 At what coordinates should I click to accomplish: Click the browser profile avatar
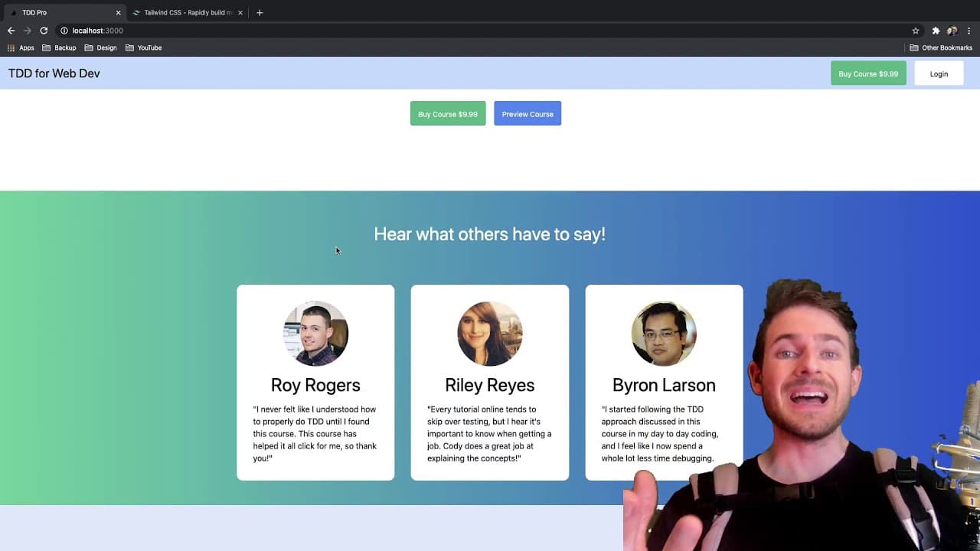click(x=952, y=31)
